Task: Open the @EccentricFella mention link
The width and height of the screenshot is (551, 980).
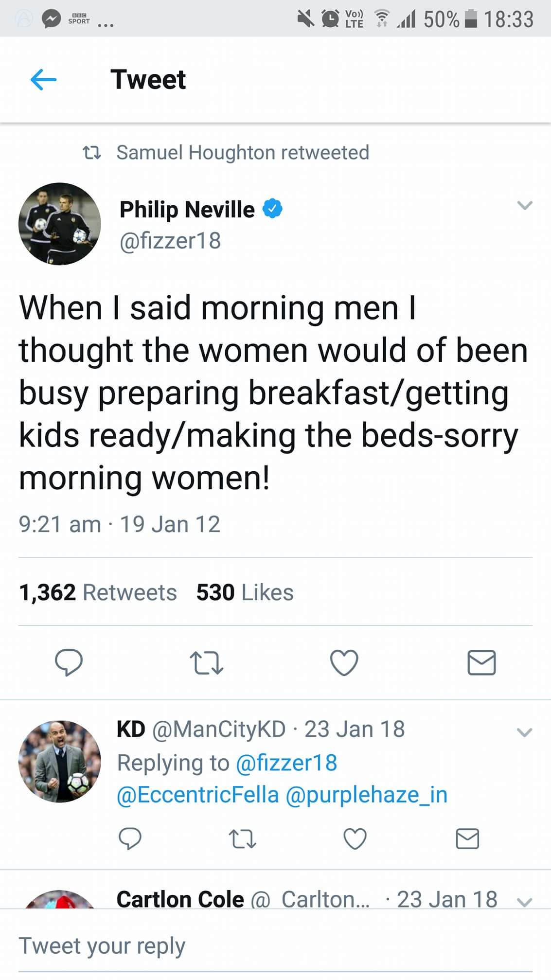Action: 198,795
